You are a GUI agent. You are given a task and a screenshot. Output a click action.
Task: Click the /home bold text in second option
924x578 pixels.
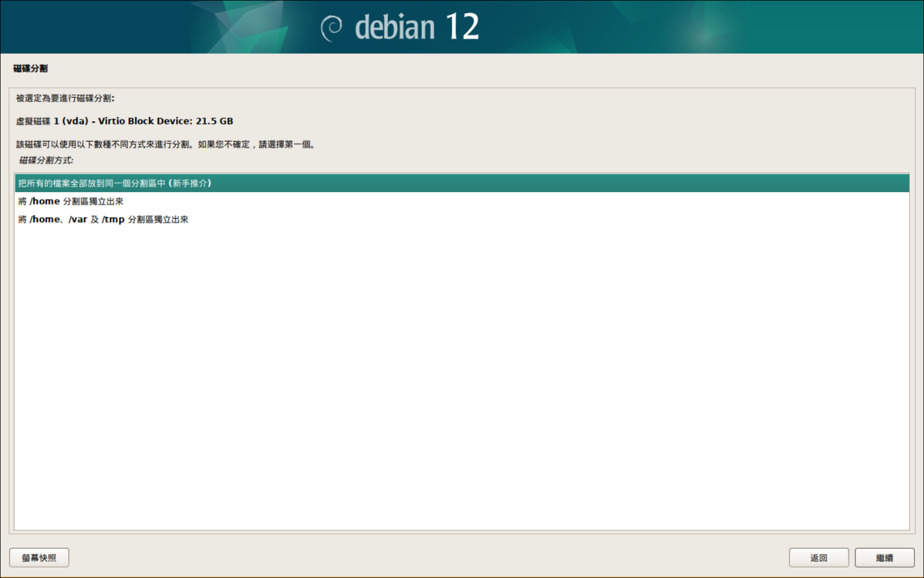tap(45, 201)
